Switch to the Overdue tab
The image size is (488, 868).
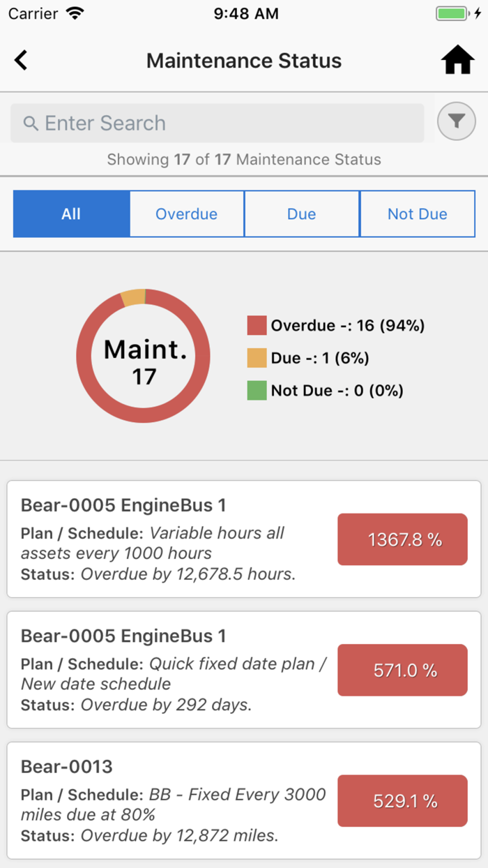point(186,214)
